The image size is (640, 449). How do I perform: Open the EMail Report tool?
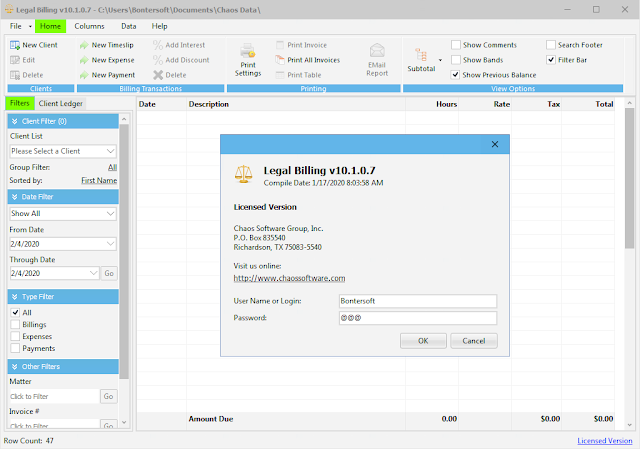[377, 60]
